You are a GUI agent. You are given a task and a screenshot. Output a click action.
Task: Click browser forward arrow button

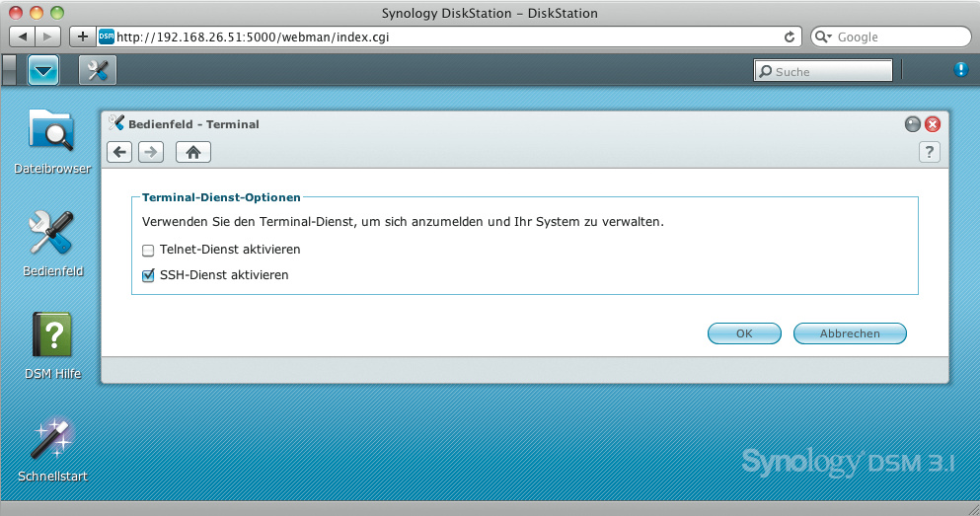47,37
